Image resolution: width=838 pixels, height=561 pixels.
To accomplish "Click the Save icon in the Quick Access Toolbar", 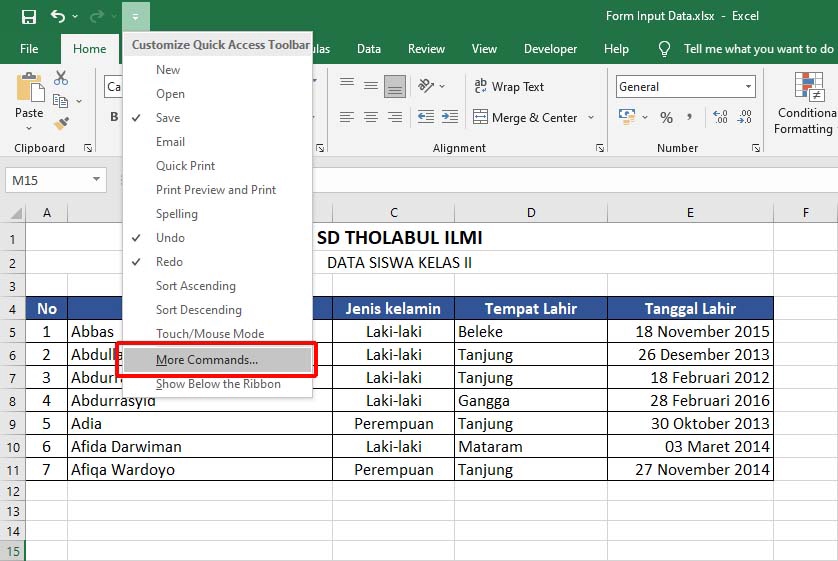I will 29,17.
